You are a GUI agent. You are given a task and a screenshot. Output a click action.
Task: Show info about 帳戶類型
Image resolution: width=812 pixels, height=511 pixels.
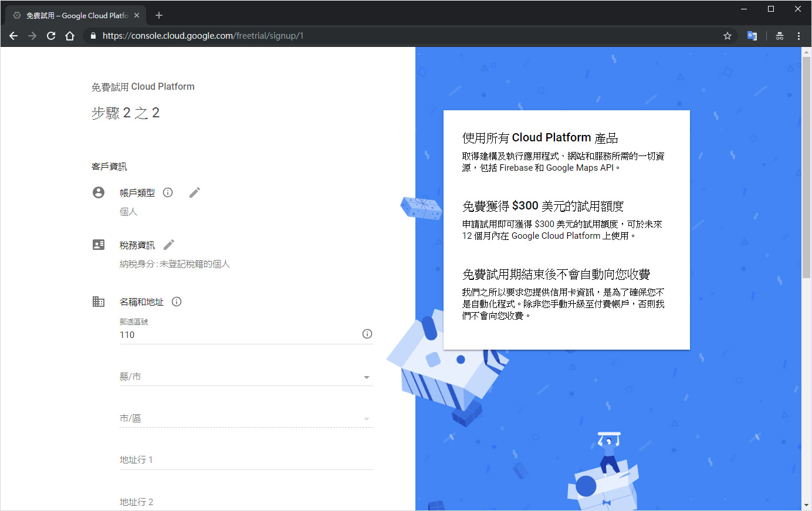168,192
